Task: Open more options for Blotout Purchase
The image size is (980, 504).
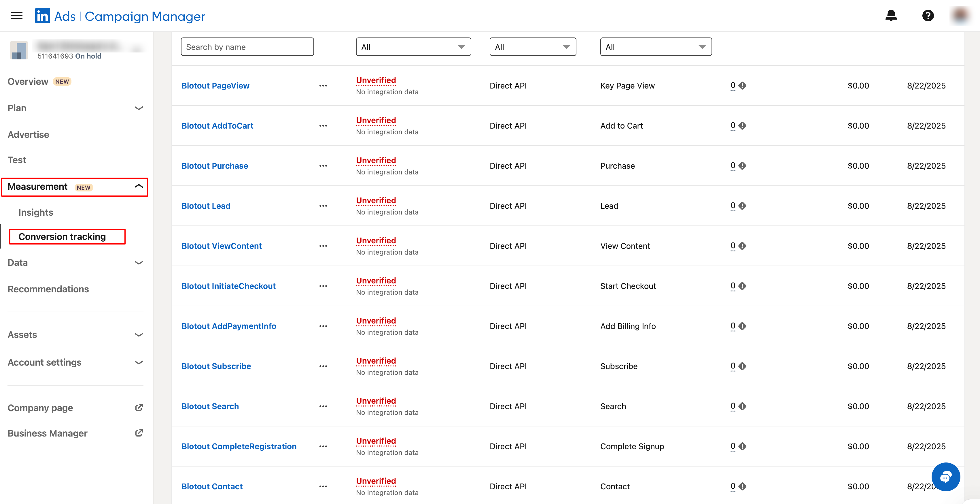Action: click(323, 166)
